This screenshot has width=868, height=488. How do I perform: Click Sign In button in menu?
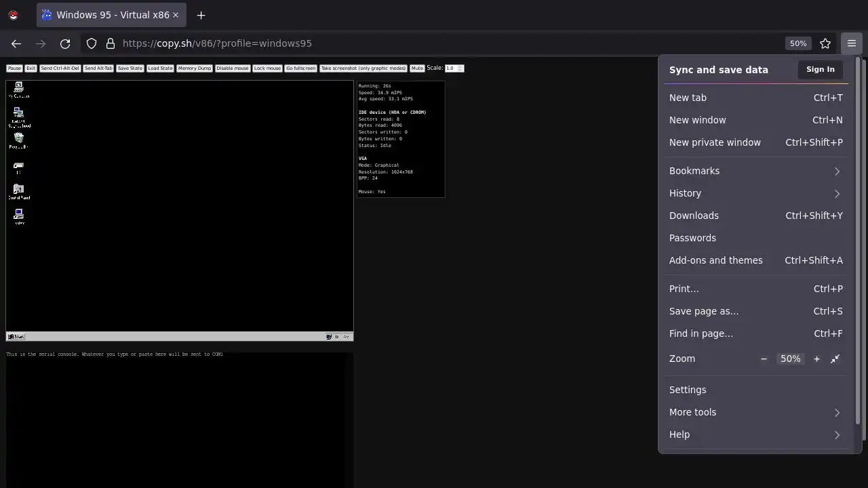click(x=821, y=69)
